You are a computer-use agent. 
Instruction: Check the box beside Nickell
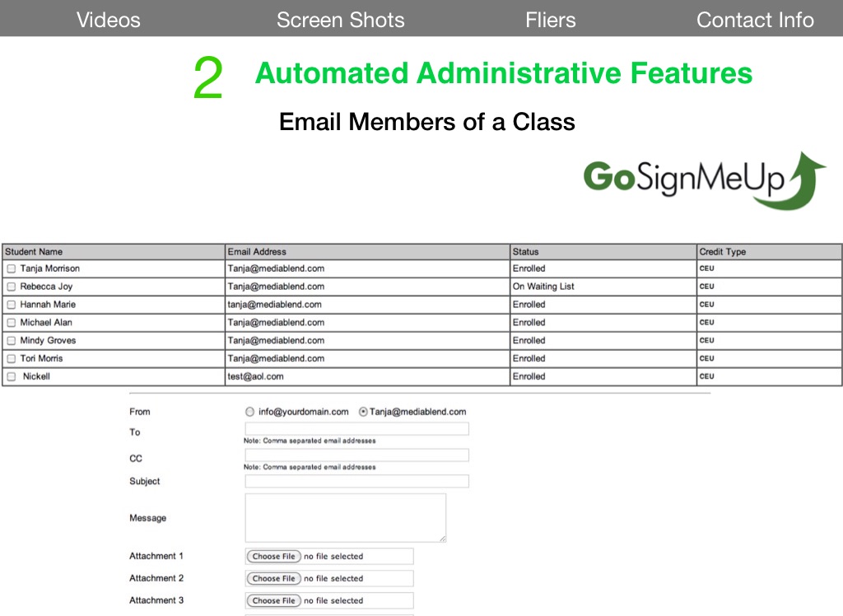pos(12,377)
